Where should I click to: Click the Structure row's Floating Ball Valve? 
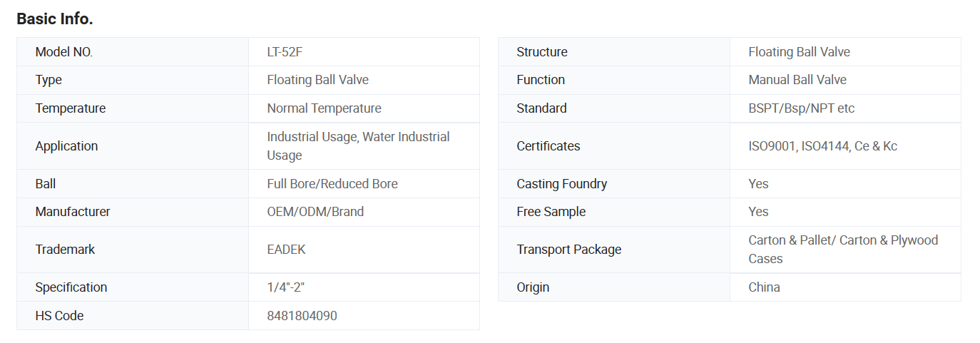(799, 52)
